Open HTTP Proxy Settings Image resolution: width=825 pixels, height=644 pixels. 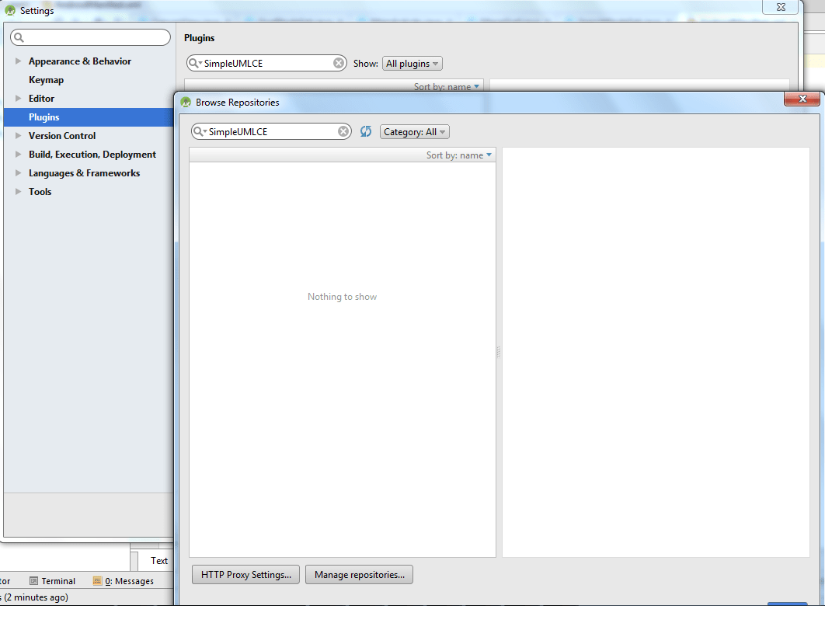(245, 575)
